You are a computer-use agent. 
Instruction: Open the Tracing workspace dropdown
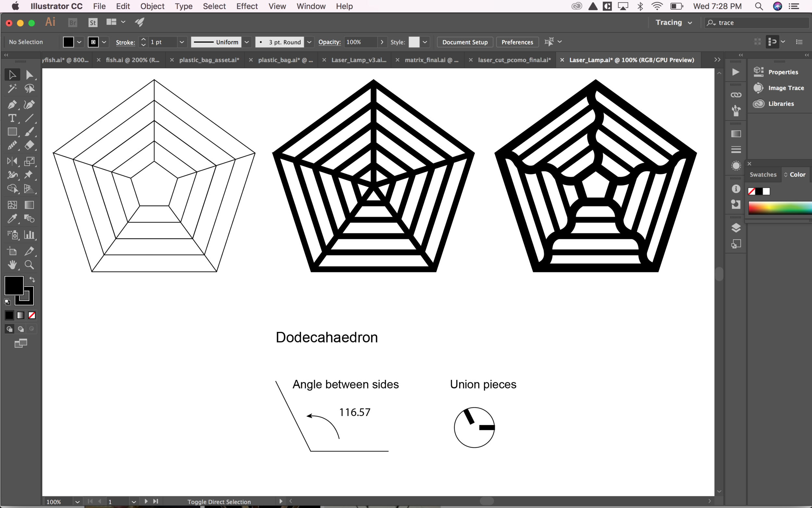674,22
